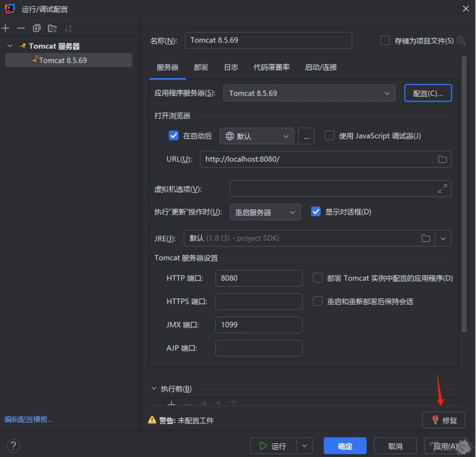Select Tomcat 8.5.69 configuration in tree

68,60
